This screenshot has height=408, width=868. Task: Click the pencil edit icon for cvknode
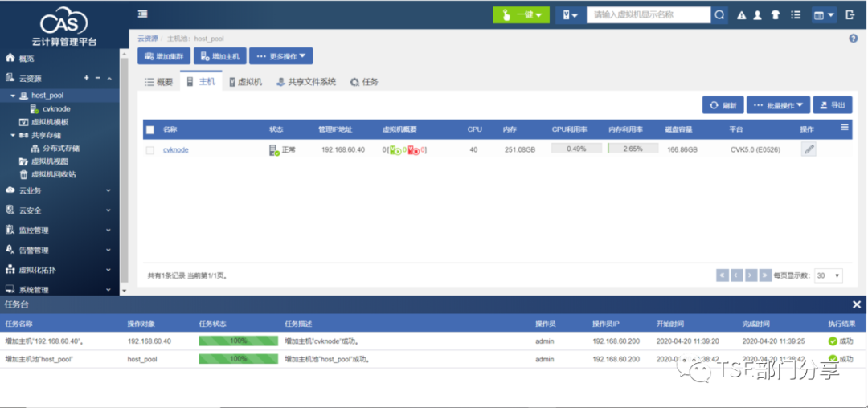pyautogui.click(x=809, y=149)
